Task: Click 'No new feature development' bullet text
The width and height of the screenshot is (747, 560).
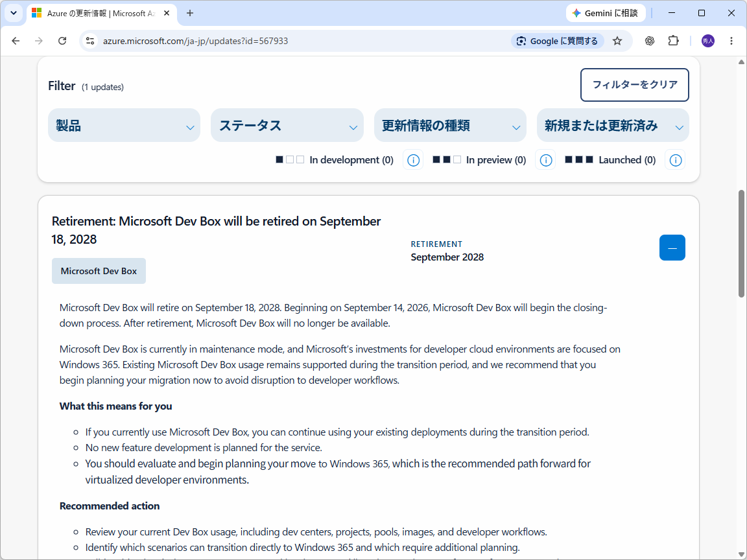Action: point(204,448)
